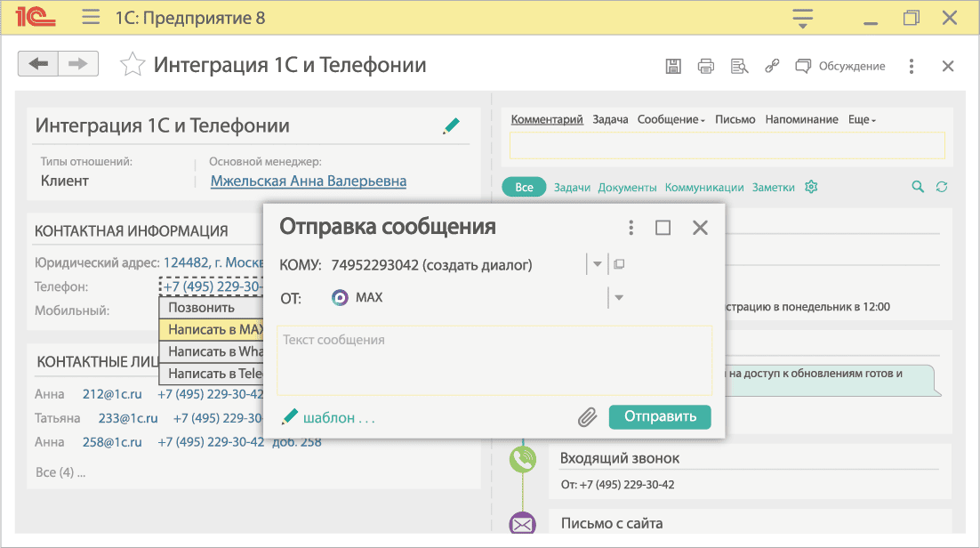Click the 1C logo icon
The image size is (980, 548).
(x=35, y=17)
